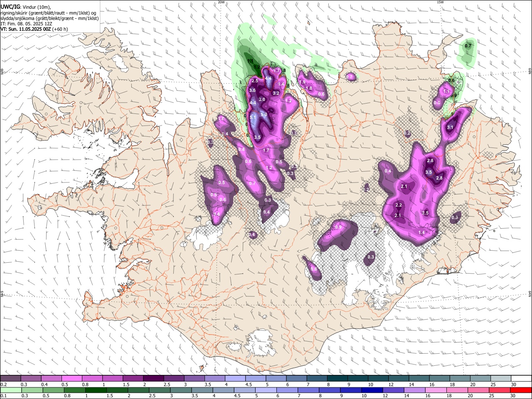Click the '5.1' precipitation value on the map

point(253,118)
